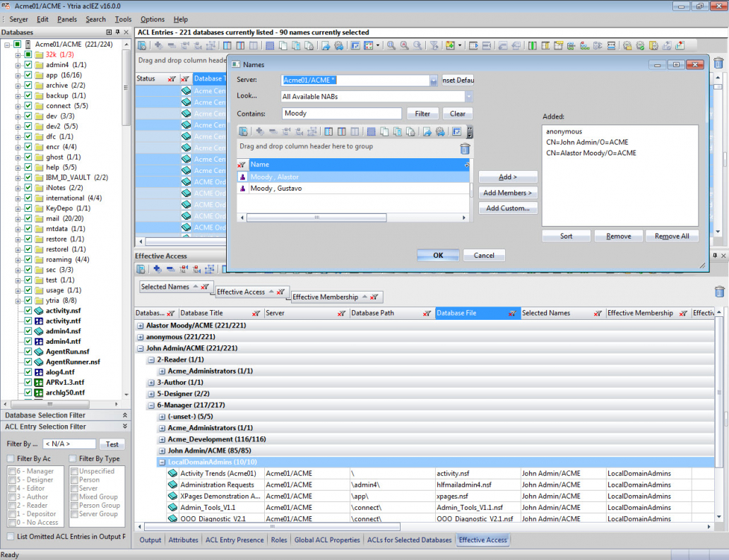Open the Panels menu
Viewport: 729px width, 560px height.
67,19
